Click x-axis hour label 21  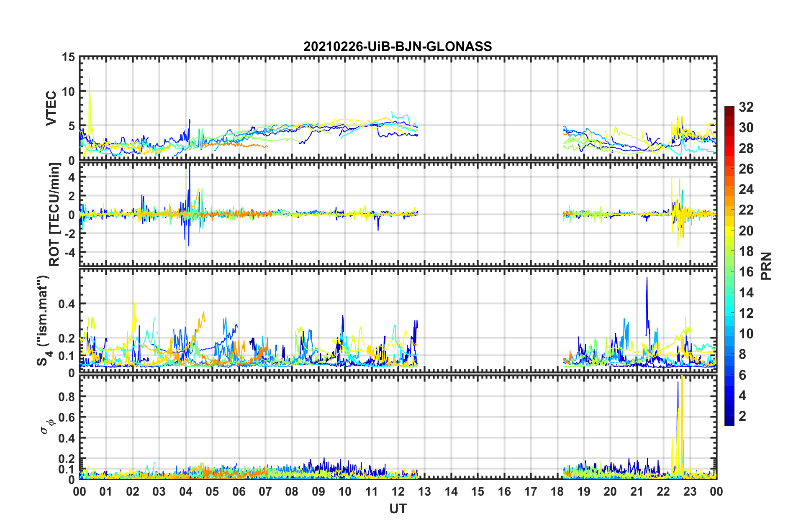[637, 492]
